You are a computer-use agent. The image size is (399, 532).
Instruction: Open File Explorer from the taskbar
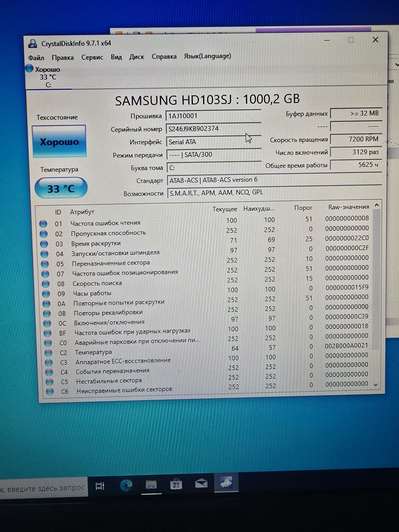pyautogui.click(x=151, y=485)
